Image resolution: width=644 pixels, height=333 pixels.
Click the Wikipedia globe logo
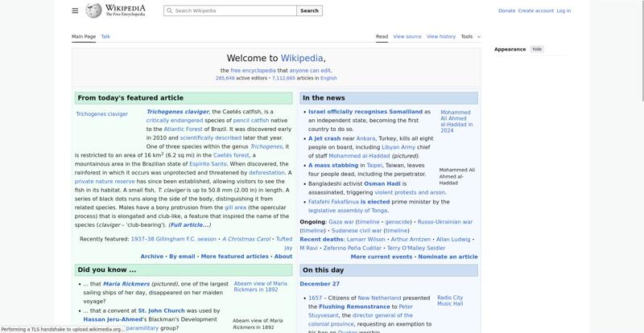click(x=94, y=10)
